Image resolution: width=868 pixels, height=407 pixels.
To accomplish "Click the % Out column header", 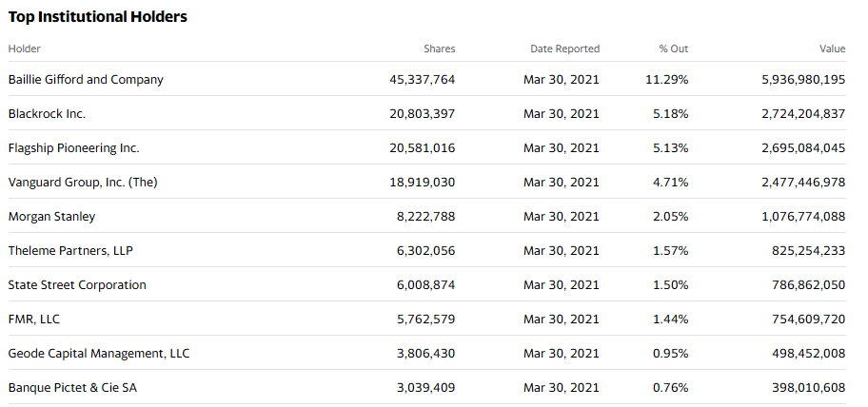I will click(673, 48).
